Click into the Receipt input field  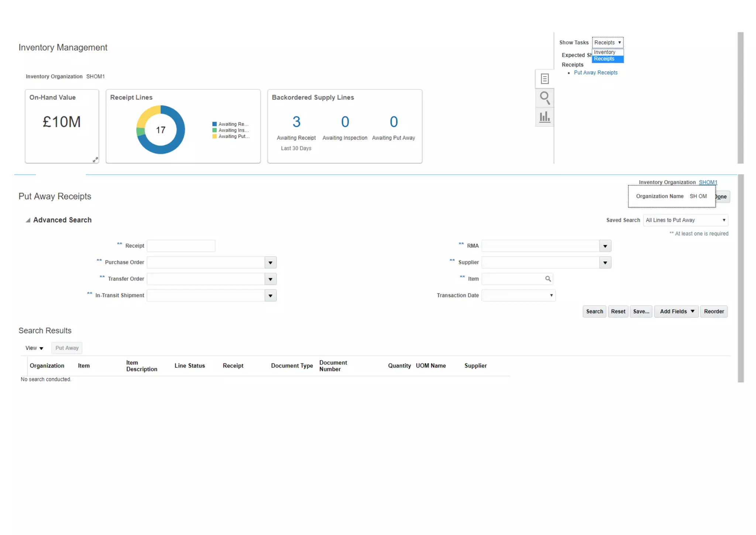point(181,246)
